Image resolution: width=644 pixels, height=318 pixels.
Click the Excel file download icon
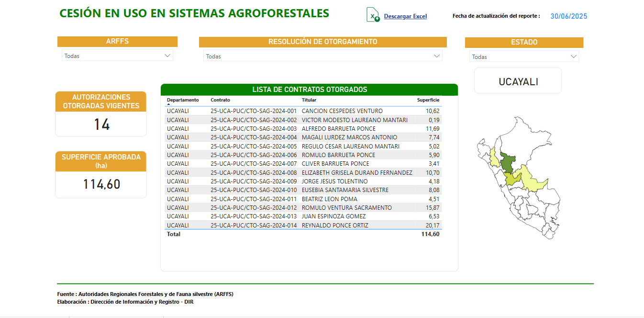[x=373, y=15]
